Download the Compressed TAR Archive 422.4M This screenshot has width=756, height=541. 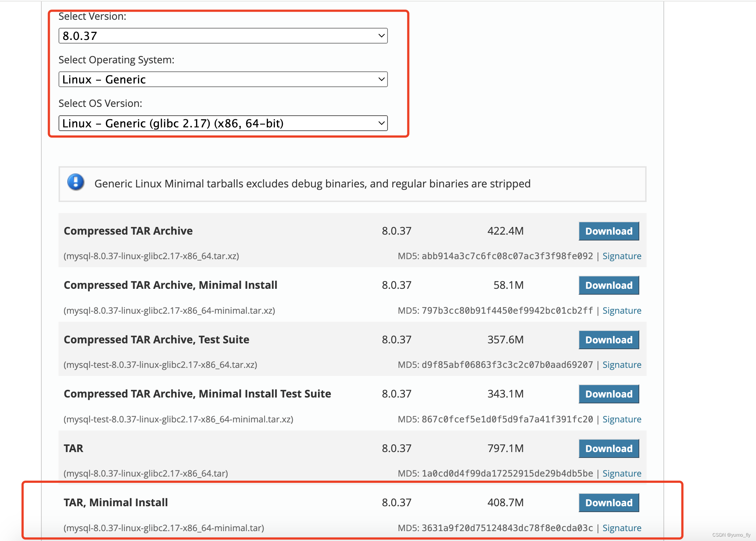coord(609,231)
